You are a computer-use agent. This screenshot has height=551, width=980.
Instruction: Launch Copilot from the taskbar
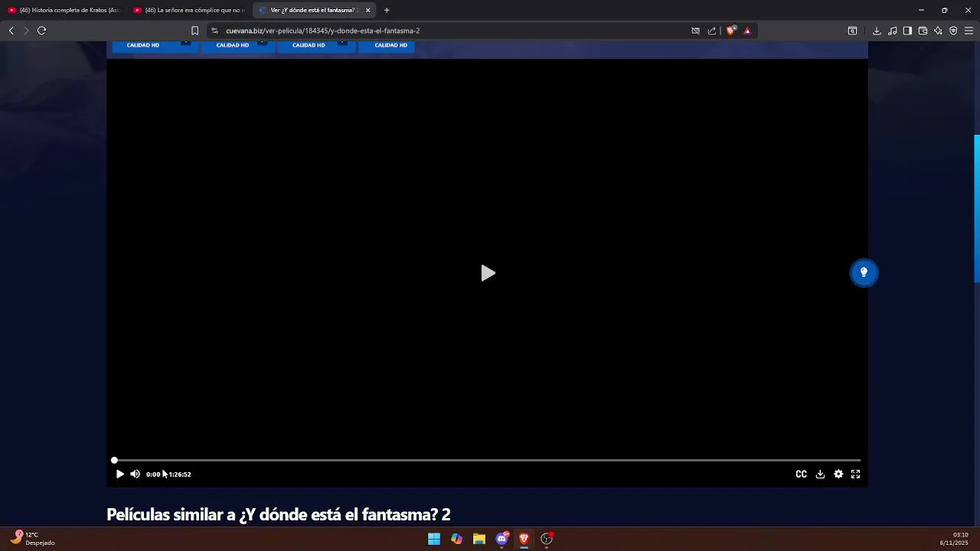[x=456, y=539]
